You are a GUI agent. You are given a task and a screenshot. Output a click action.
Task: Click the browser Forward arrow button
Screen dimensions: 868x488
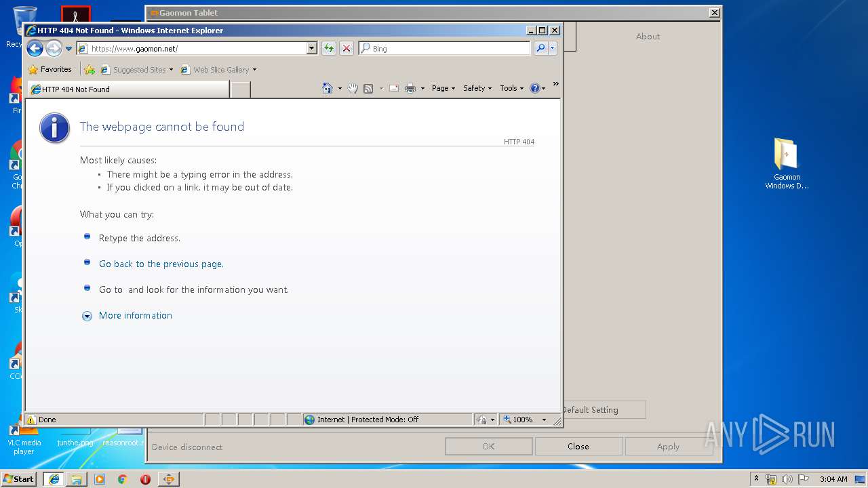click(54, 48)
